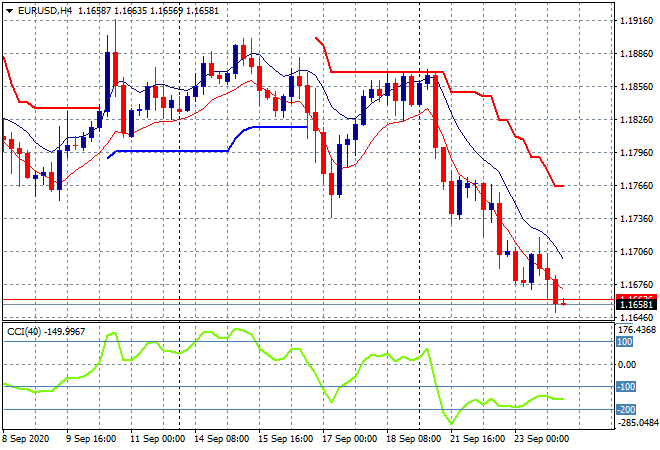Click the CCI level 100 marker

pos(625,341)
